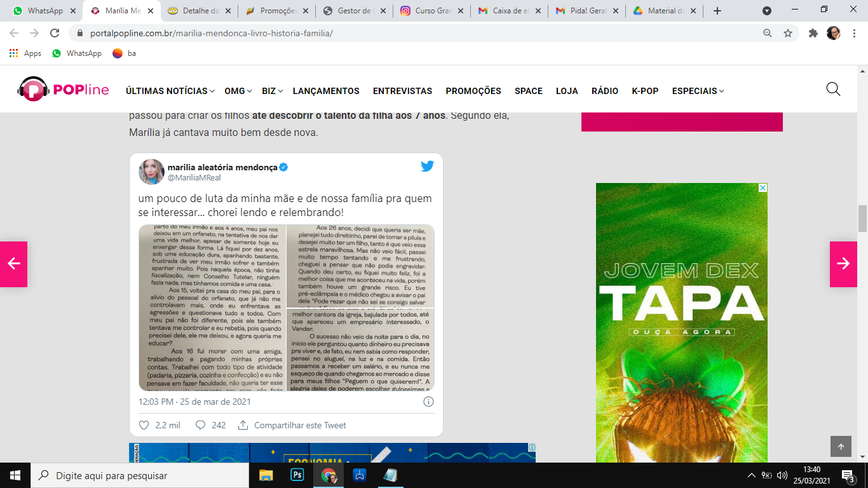
Task: Open Chrome three-dot menu
Action: (x=854, y=33)
